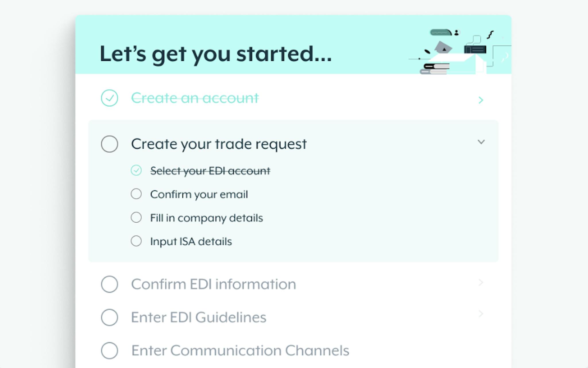This screenshot has width=588, height=368.
Task: Click the Confirm EDI information circle icon
Action: point(109,284)
